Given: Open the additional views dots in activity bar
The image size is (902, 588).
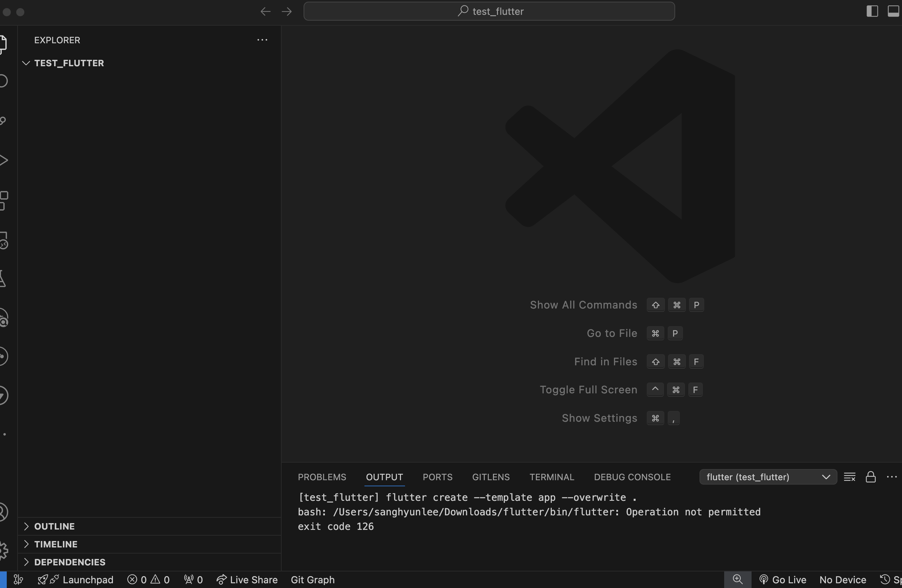Looking at the screenshot, I should 4,434.
